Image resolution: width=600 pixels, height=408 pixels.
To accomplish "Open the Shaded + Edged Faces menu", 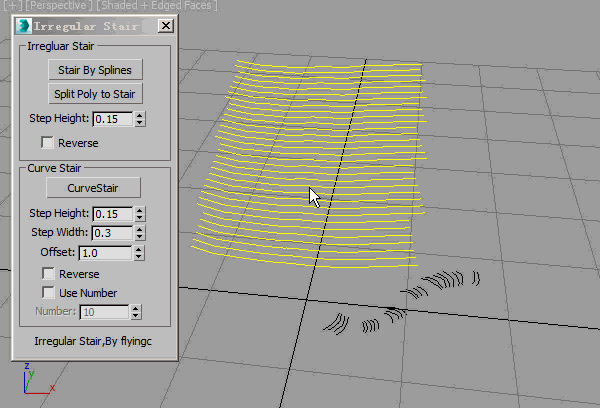I will [x=157, y=5].
